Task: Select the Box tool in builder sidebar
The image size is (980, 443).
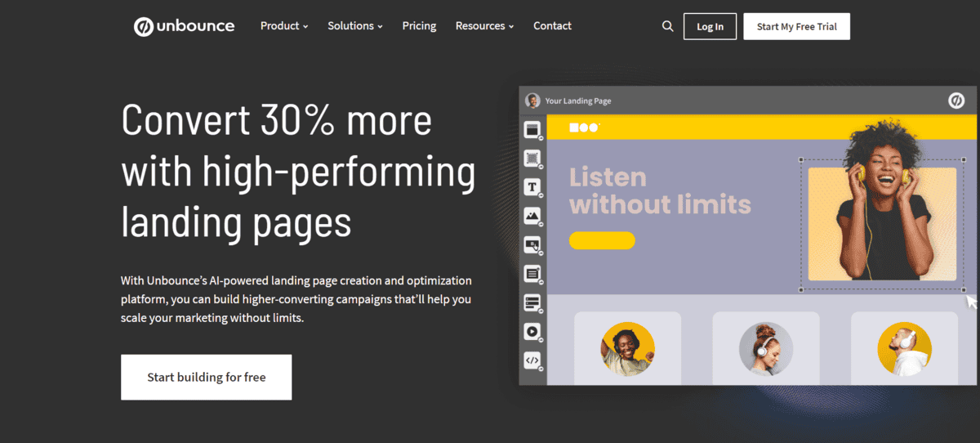Action: (x=532, y=159)
